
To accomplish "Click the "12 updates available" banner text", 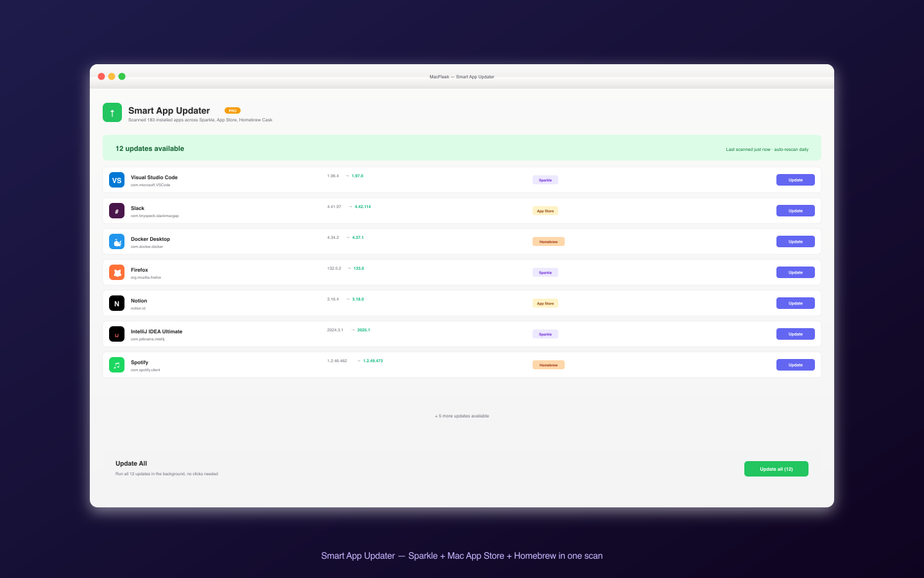I will (x=150, y=148).
